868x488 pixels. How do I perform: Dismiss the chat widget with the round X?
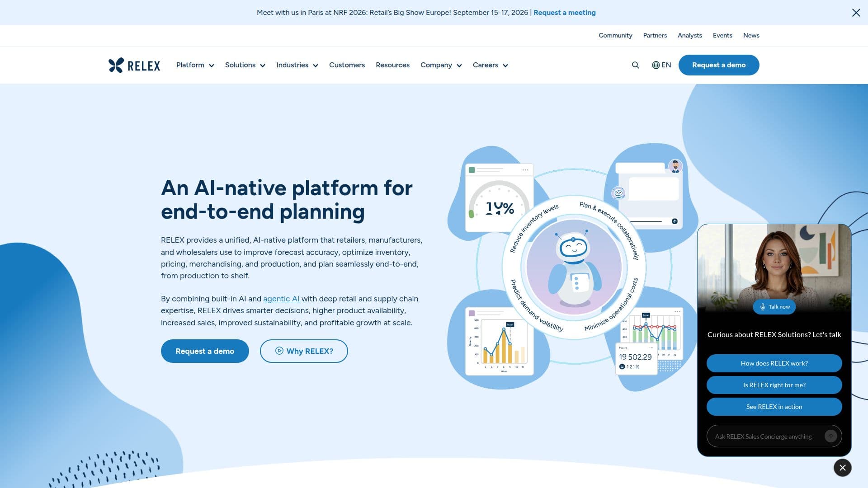pos(842,468)
